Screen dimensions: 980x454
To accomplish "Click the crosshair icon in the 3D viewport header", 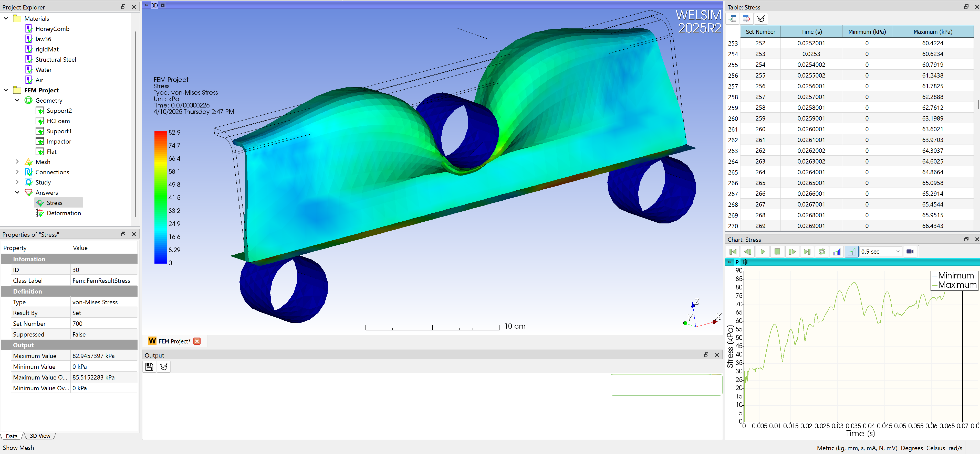I will coord(163,5).
